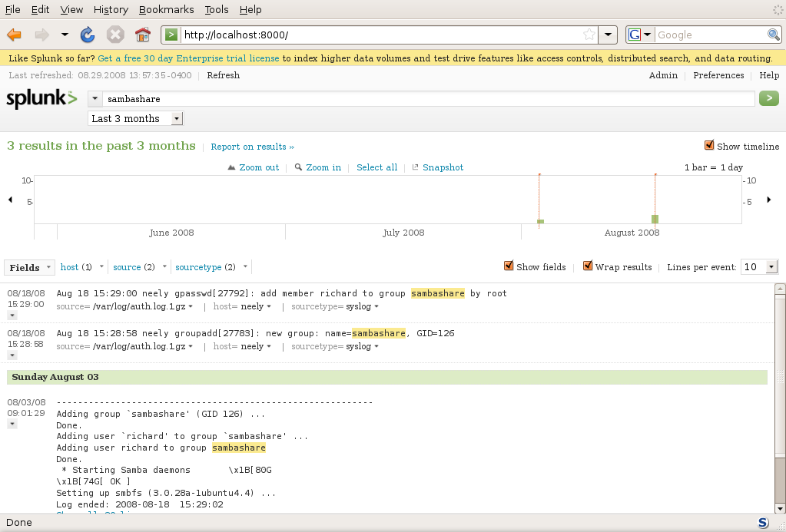Click the highlighted sambashare in gpasswd event

point(438,293)
